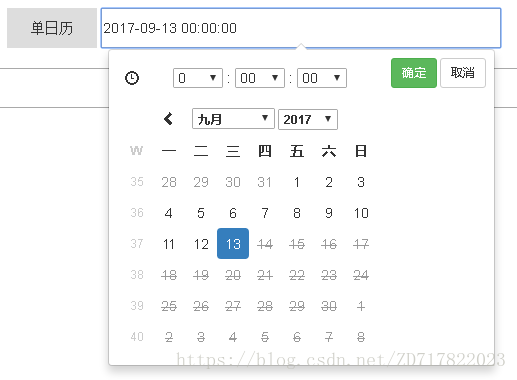Pick day 9 in week 36

pyautogui.click(x=329, y=213)
